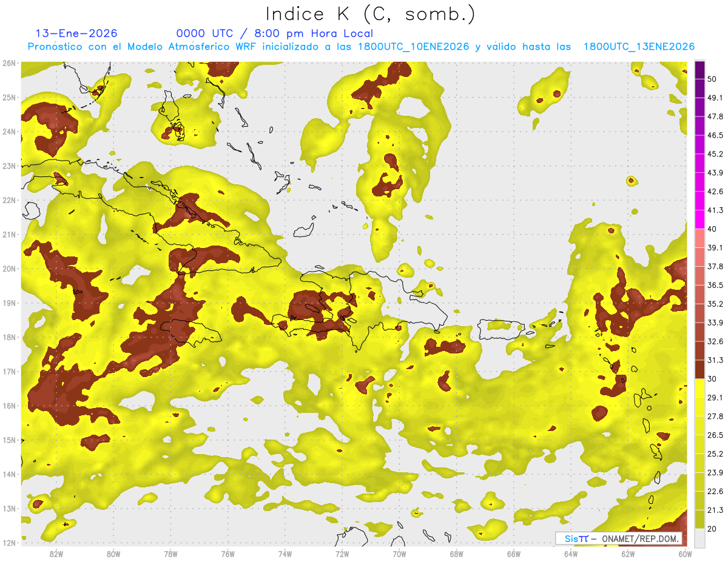This screenshot has height=562, width=728.
Task: Select the date label '13-Ene-2026'
Action: (76, 33)
